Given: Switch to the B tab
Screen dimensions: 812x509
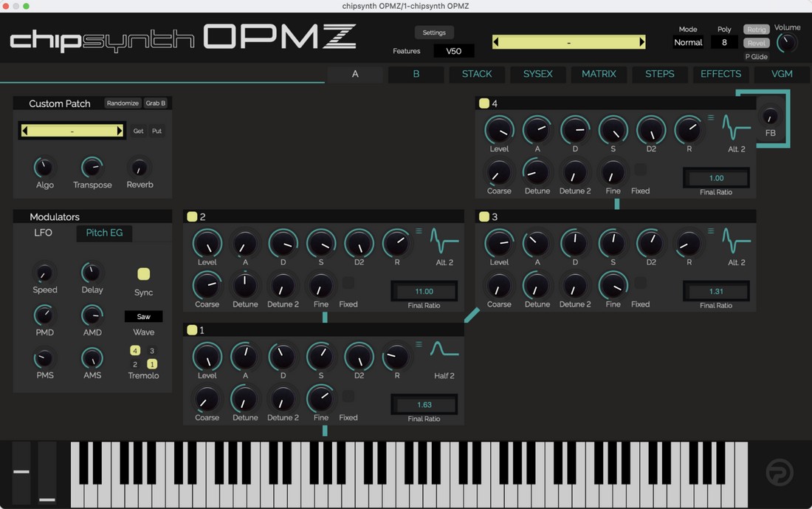Looking at the screenshot, I should 416,74.
